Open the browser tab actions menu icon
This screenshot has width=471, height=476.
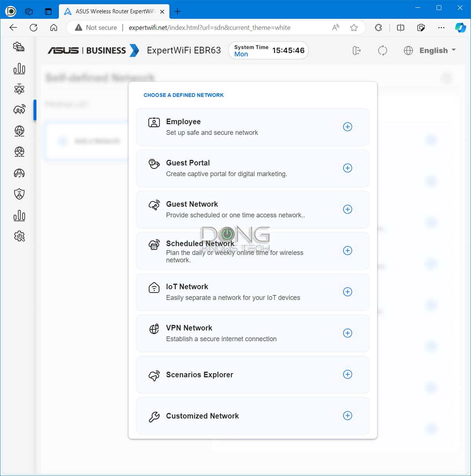[x=48, y=11]
